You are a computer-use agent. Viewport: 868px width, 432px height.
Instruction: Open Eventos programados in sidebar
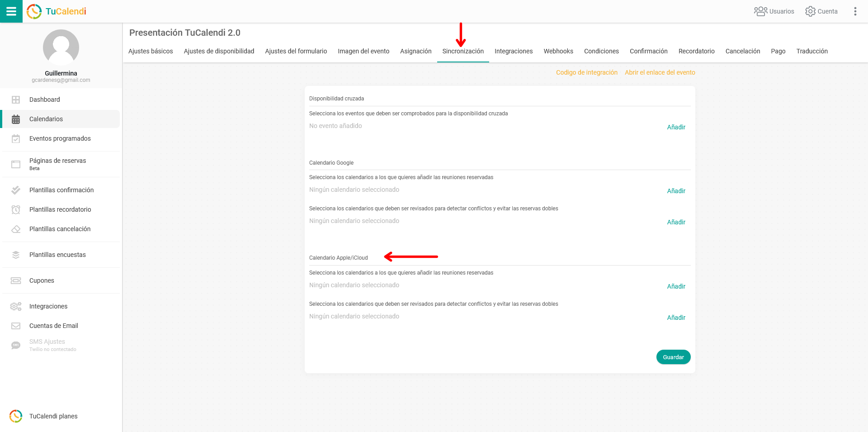pyautogui.click(x=61, y=138)
